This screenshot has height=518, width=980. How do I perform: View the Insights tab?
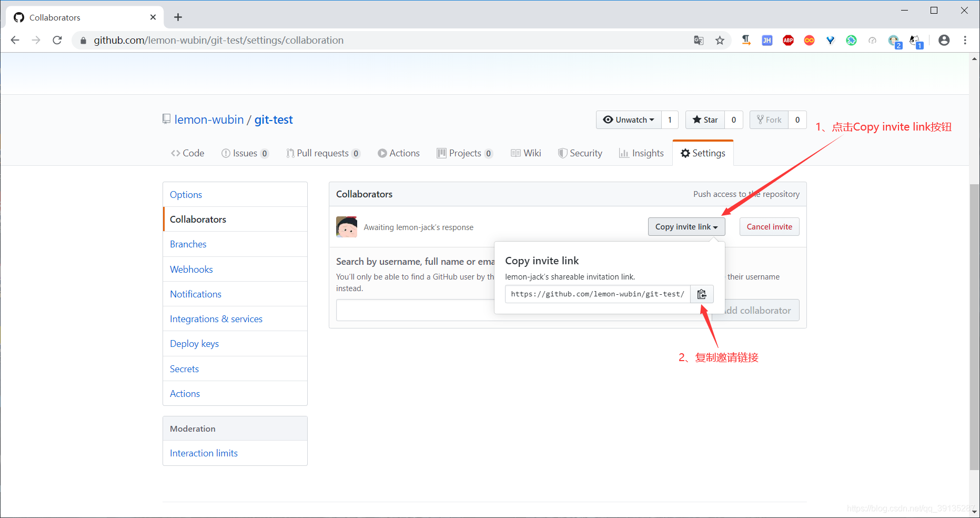[x=642, y=153]
